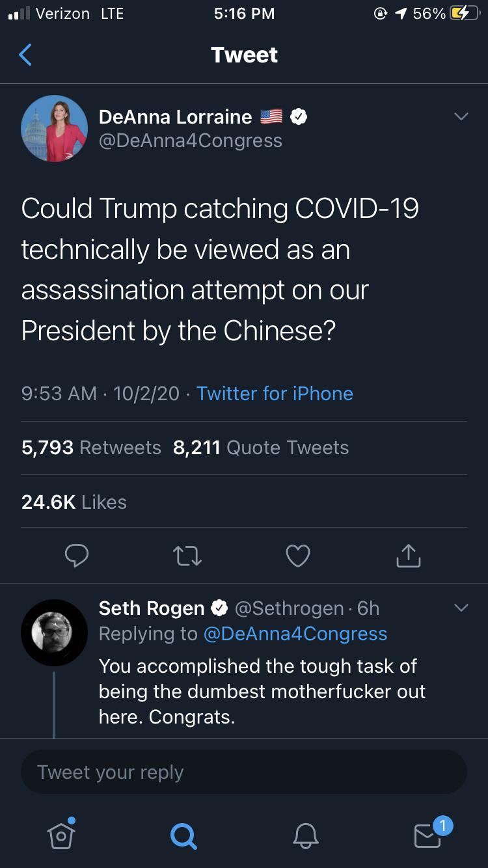View the 5,793 Retweets list

(91, 447)
